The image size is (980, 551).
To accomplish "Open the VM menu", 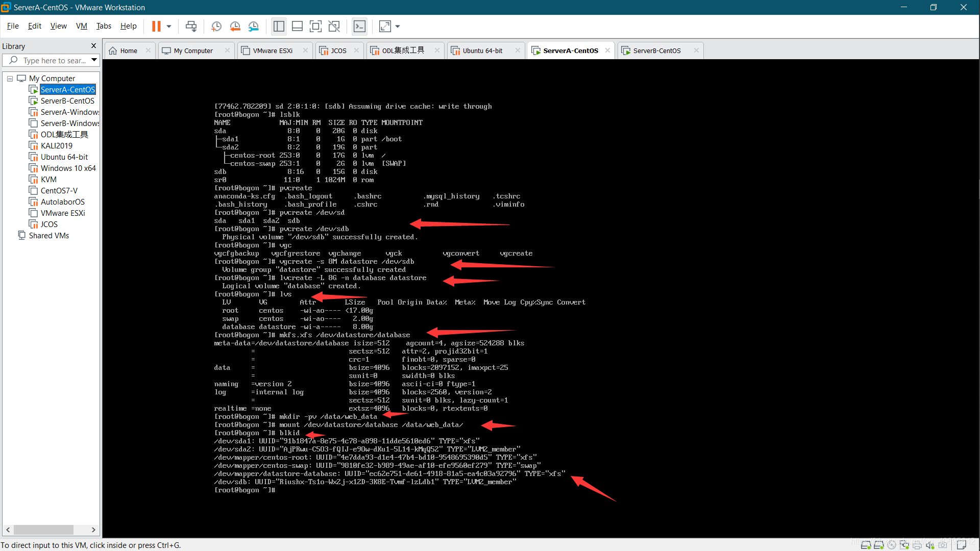I will tap(82, 26).
